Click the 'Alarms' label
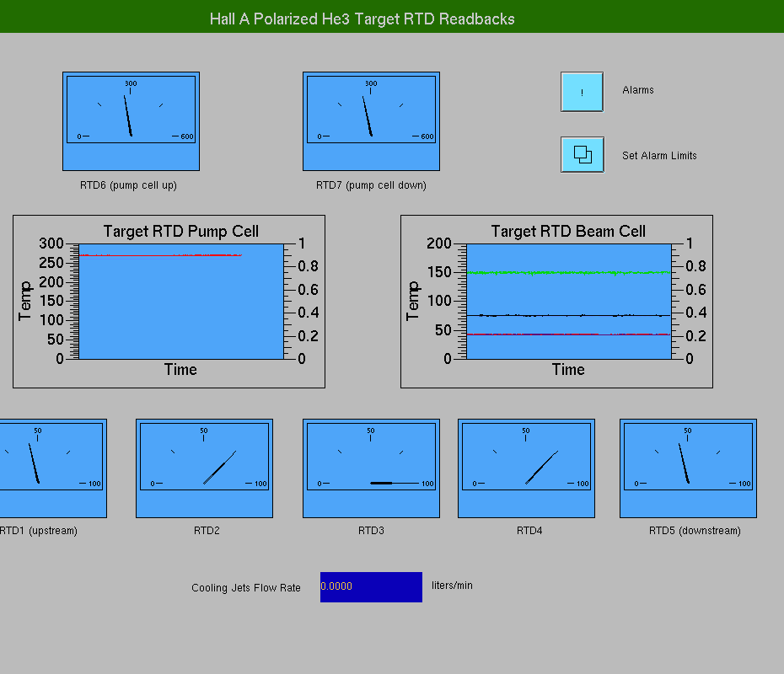Screen dimensions: 784x674 coord(638,90)
